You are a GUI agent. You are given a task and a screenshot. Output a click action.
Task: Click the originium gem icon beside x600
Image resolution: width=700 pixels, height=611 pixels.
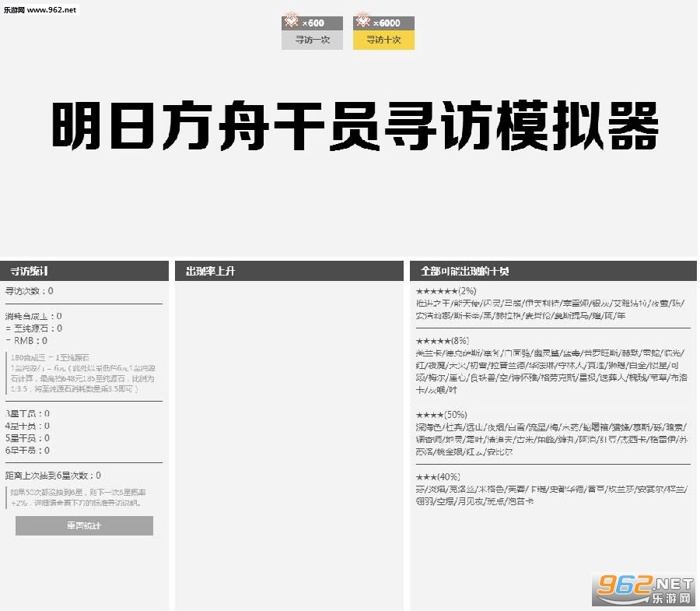(292, 22)
